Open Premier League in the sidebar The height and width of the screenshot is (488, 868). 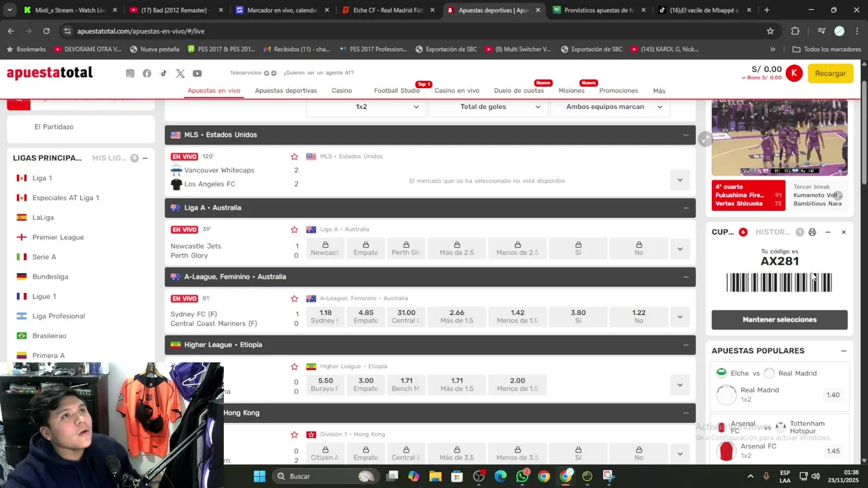tap(58, 237)
